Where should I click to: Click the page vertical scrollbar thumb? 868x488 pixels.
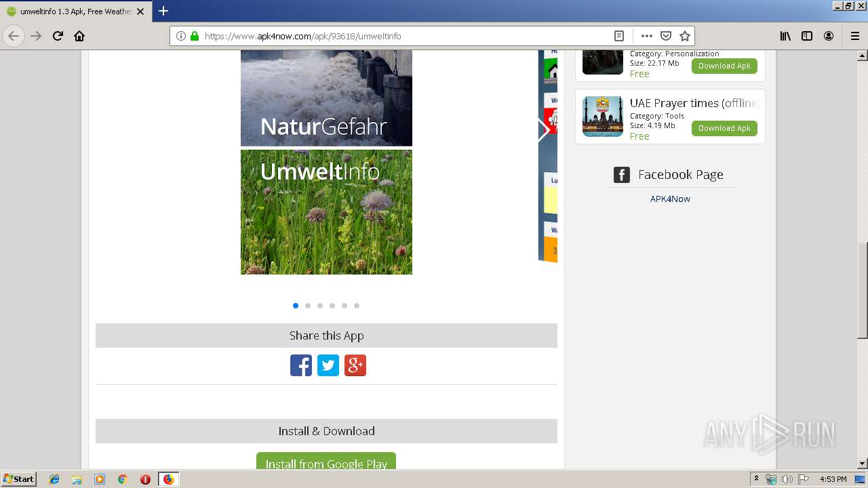pos(863,290)
